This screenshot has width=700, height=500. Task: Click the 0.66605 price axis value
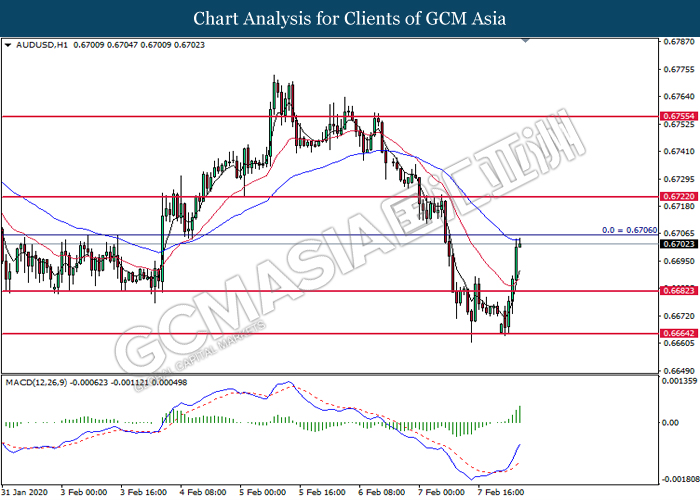(679, 343)
